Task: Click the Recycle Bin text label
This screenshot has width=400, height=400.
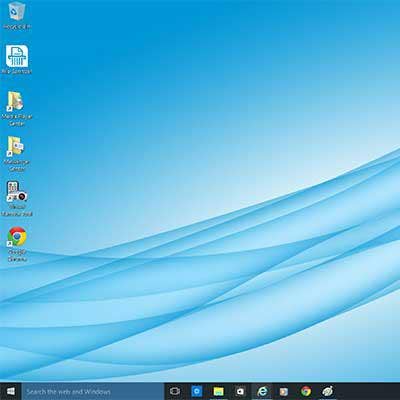Action: pos(17,27)
